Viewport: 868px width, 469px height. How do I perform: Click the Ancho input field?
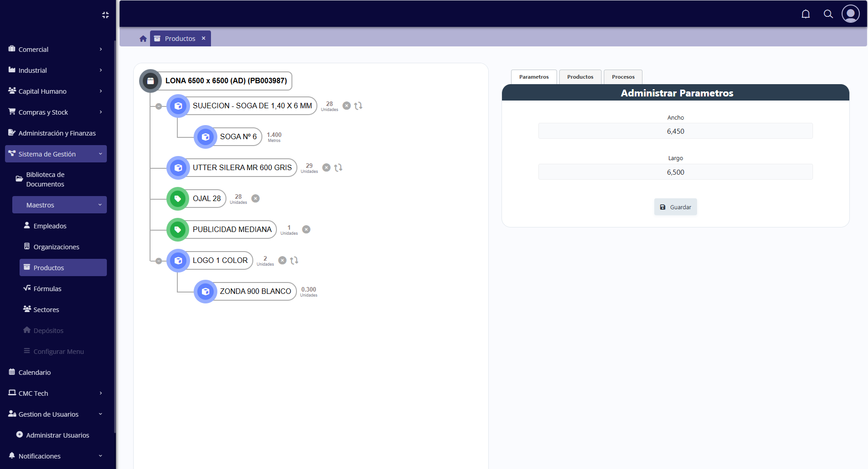675,131
